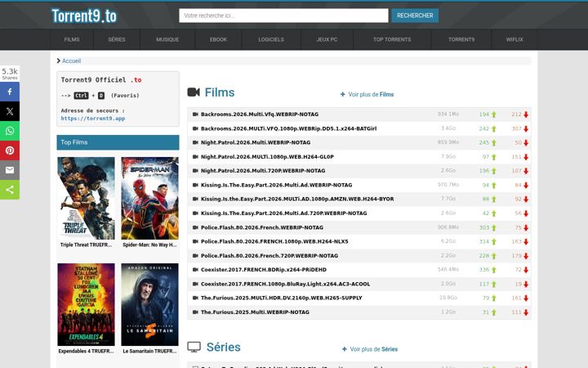Click plus icon of Voir plus de Films
The height and width of the screenshot is (368, 588).
coord(343,94)
